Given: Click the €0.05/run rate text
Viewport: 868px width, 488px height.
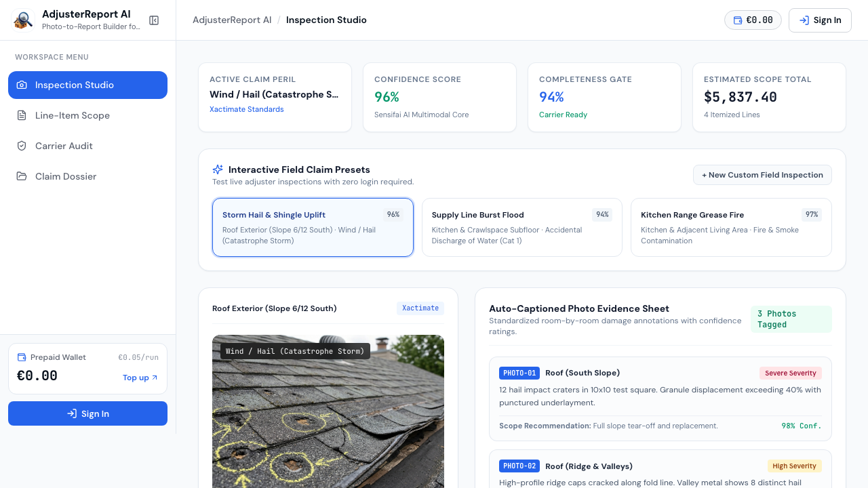Looking at the screenshot, I should coord(138,357).
